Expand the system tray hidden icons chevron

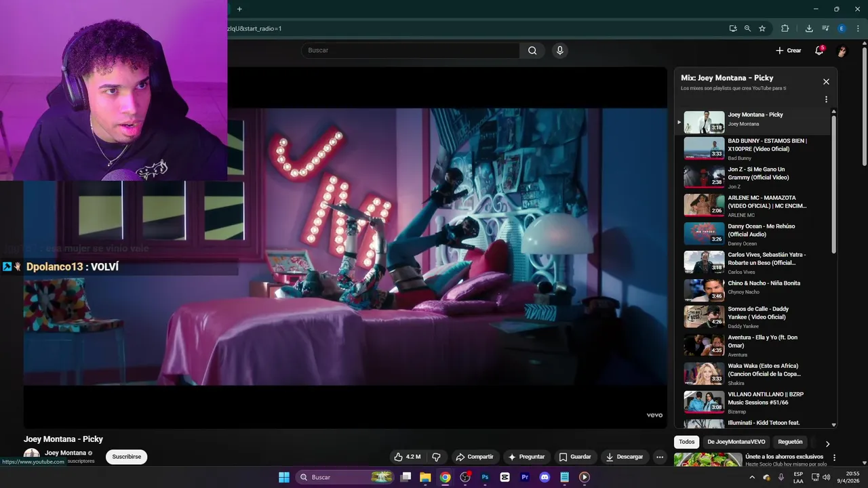[751, 477]
